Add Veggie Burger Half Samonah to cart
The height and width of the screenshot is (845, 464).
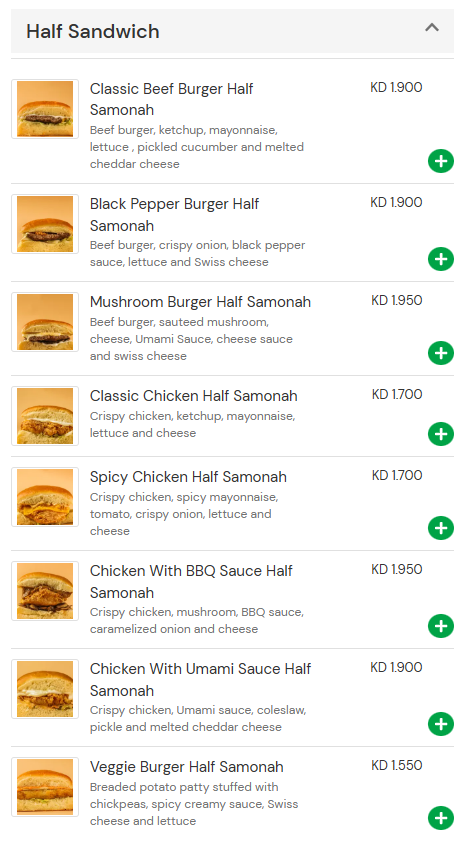click(441, 818)
